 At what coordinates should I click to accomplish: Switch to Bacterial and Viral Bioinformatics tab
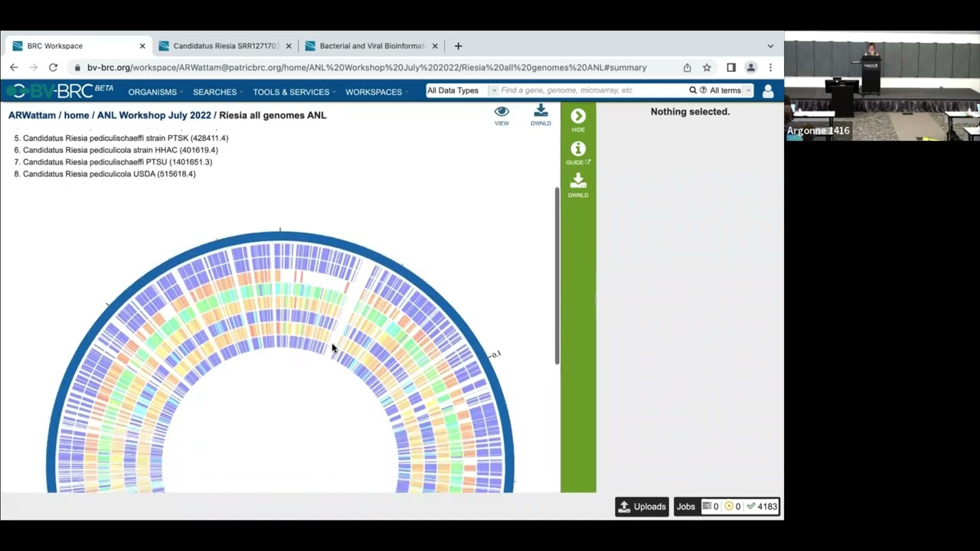click(372, 46)
